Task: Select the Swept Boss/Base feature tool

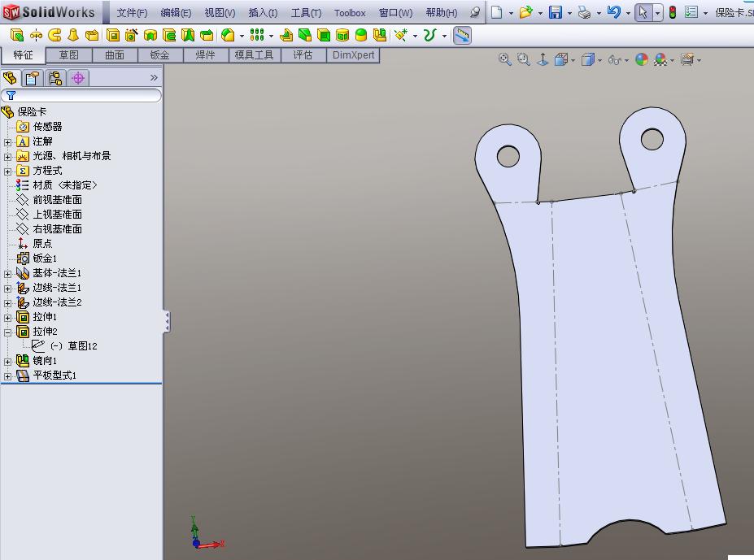Action: [x=54, y=35]
